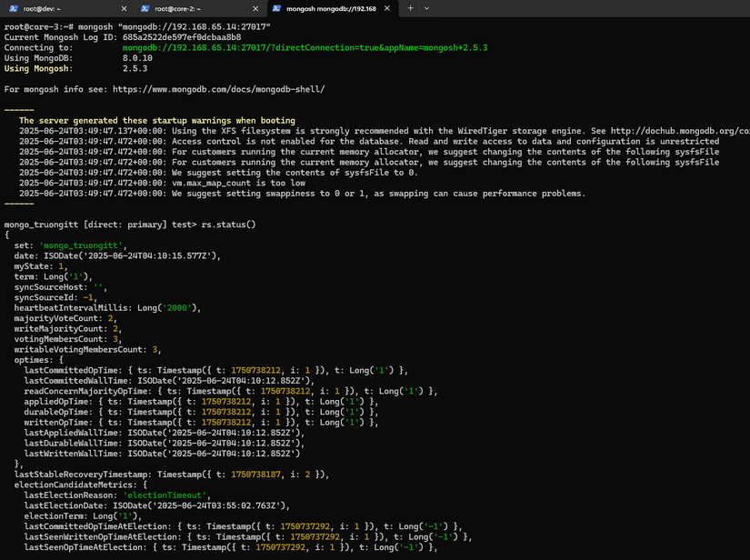Click the PowerShell icon on mongosh tab
Screen dimensions: 750x560
pyautogui.click(x=276, y=8)
